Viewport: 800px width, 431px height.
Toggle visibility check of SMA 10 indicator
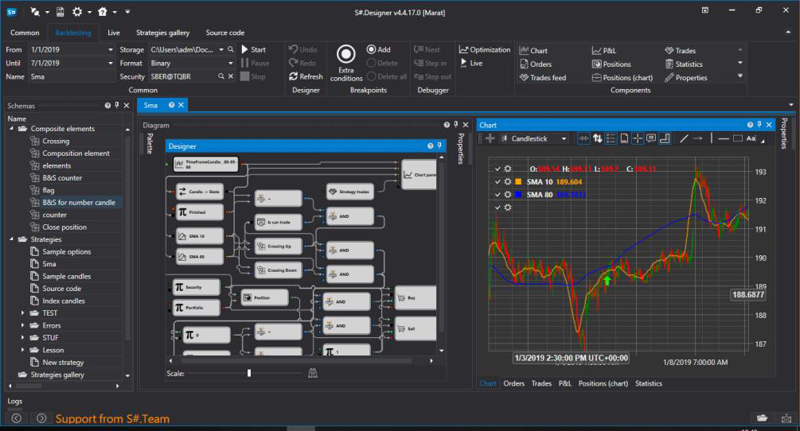497,182
